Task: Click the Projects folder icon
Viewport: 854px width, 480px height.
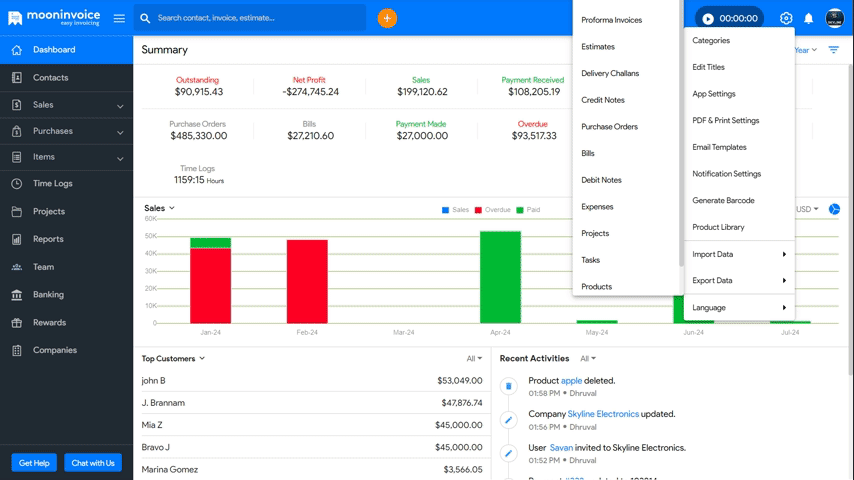Action: (17, 211)
